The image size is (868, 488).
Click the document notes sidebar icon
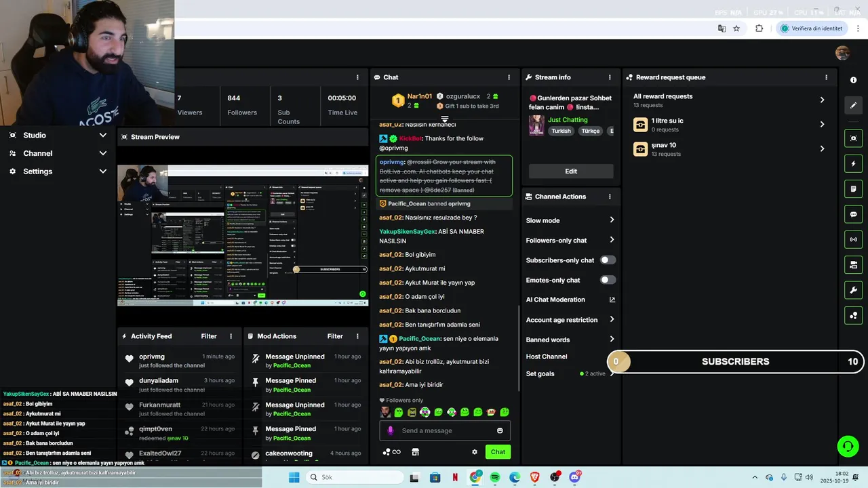[x=853, y=188]
